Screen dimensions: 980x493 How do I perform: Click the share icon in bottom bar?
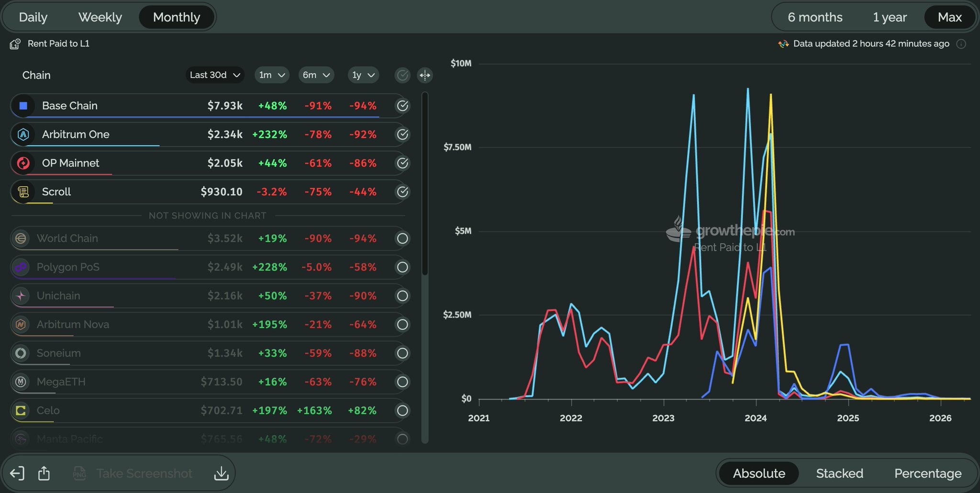44,473
